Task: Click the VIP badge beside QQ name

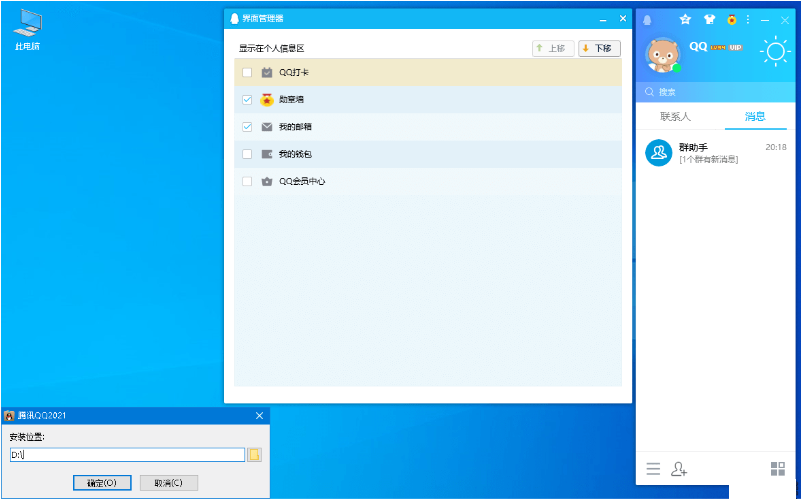Action: [x=735, y=47]
